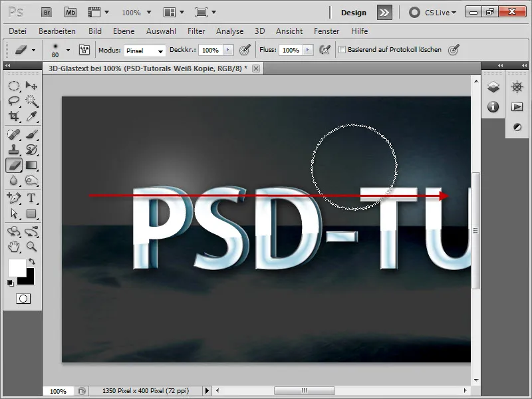The width and height of the screenshot is (532, 399).
Task: Open the Fluss flow slider arrow
Action: 308,50
